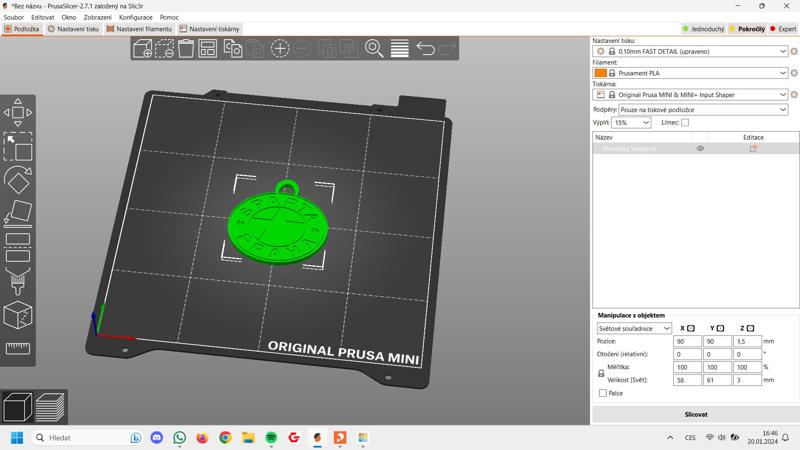Select the Paint-on supports brush tool
Screen dimensions: 800x450
click(x=18, y=281)
